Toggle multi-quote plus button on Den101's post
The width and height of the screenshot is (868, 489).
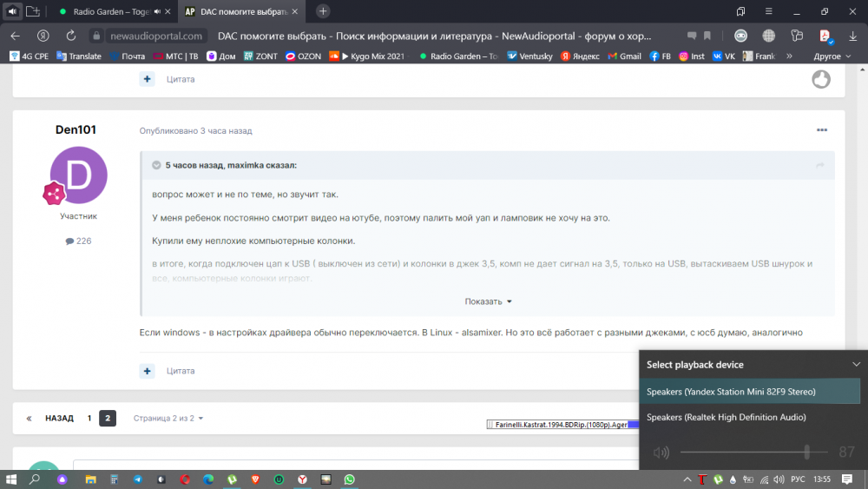coord(148,371)
